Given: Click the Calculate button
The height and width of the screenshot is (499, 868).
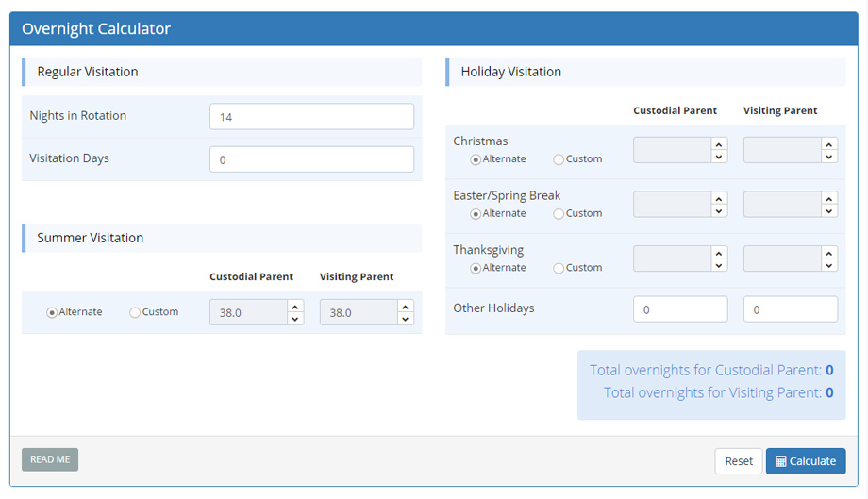Looking at the screenshot, I should point(805,461).
